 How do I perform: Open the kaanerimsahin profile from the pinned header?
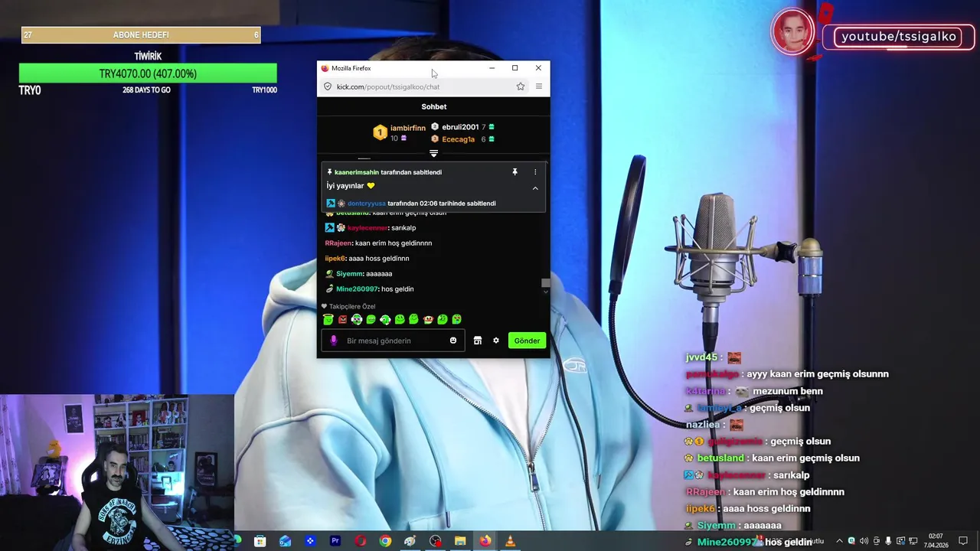pos(356,172)
